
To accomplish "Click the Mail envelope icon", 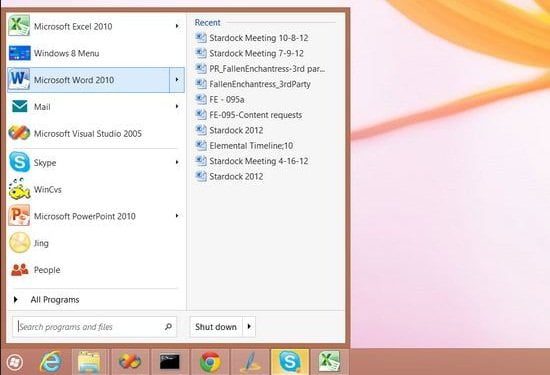I will click(20, 106).
